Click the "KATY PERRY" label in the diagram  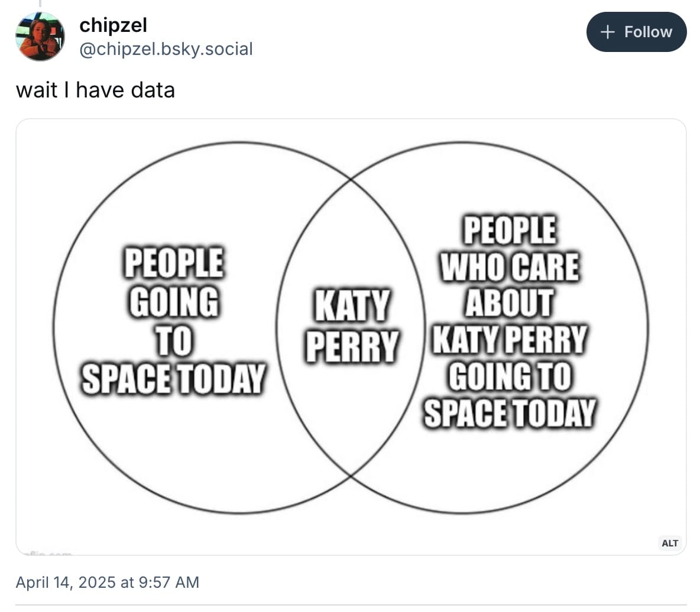[352, 325]
